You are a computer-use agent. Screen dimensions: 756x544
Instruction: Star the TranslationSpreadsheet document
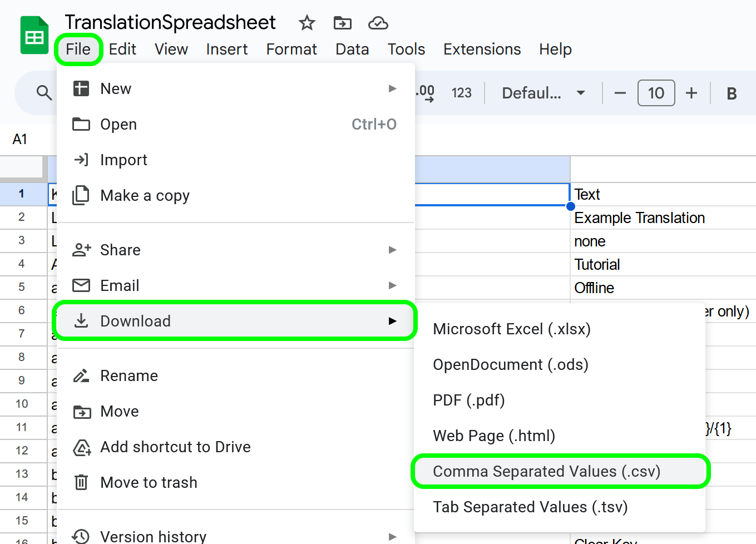307,23
